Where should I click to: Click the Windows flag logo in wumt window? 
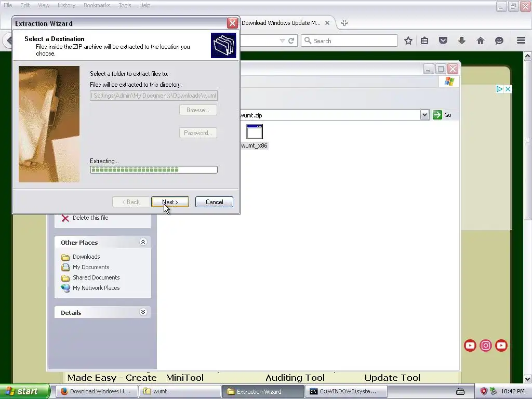pos(449,82)
